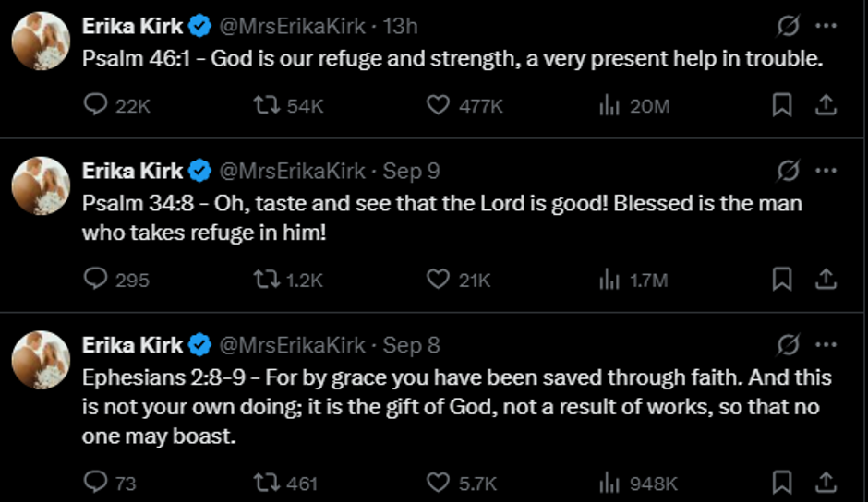Share the Psalm 46:1 post
Viewport: 868px width, 502px height.
click(826, 106)
